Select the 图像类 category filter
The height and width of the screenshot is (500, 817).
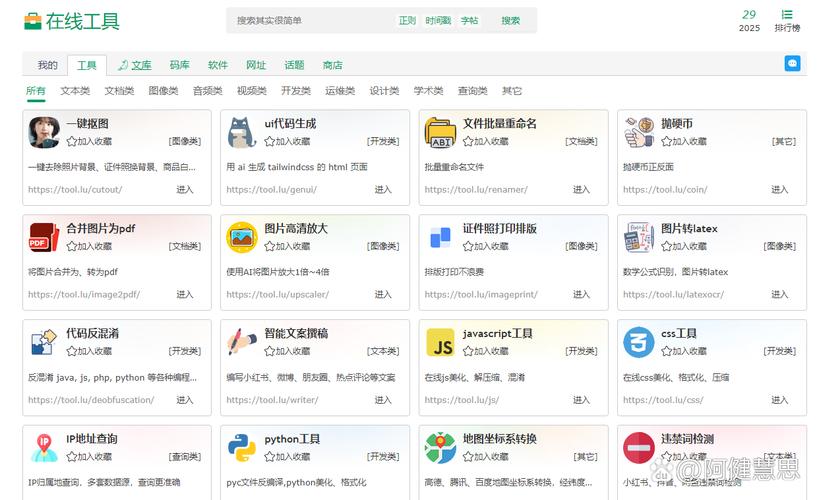[x=163, y=91]
